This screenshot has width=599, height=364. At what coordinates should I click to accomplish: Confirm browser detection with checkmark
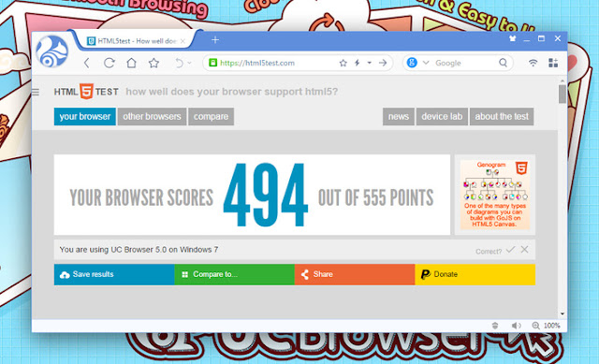point(510,250)
